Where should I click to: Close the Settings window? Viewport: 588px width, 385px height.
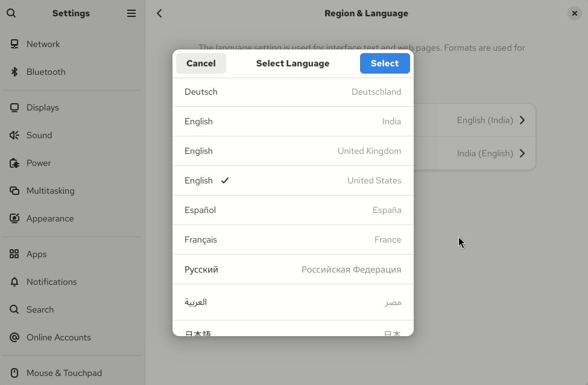pos(574,13)
